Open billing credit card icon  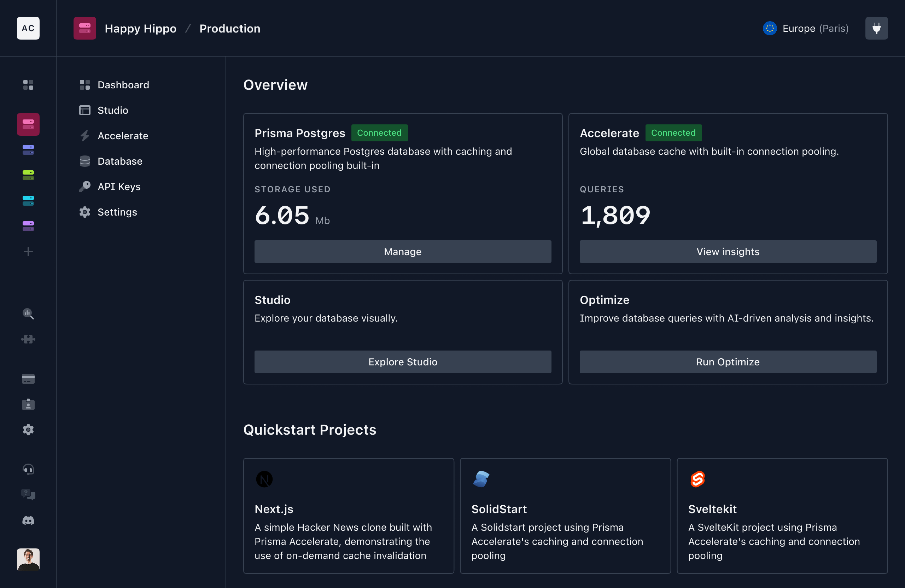point(28,379)
